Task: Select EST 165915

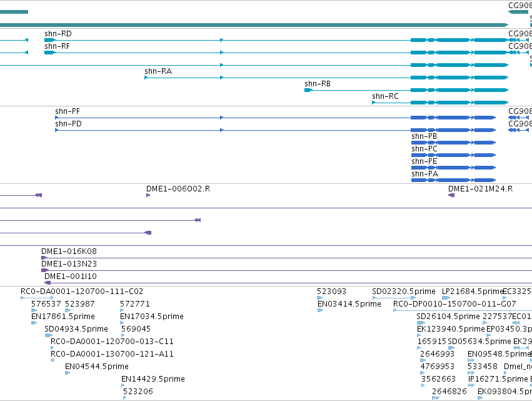Action: (431, 342)
